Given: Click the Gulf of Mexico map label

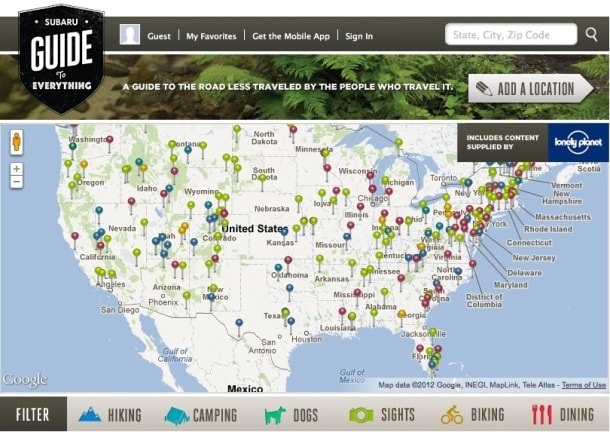Looking at the screenshot, I should [x=352, y=376].
